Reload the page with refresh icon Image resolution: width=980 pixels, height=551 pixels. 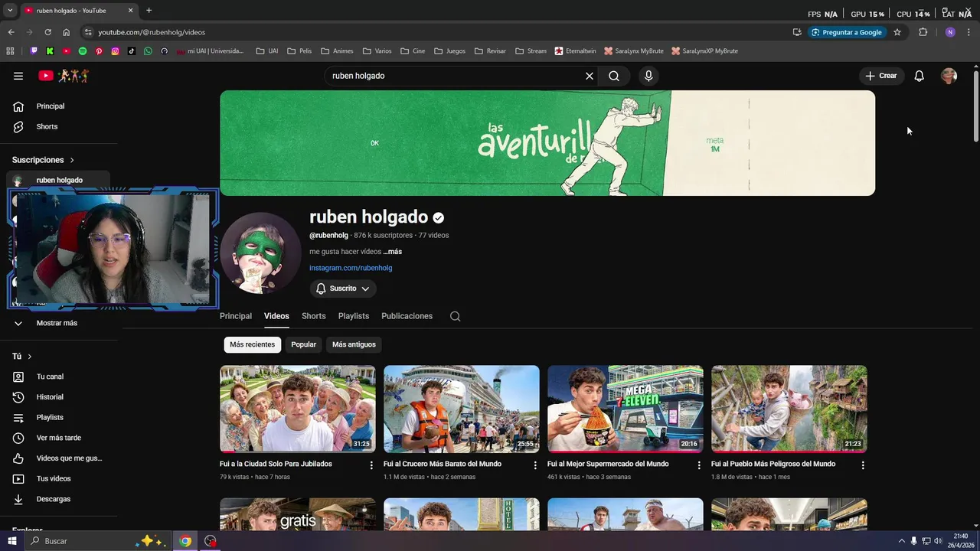(47, 32)
